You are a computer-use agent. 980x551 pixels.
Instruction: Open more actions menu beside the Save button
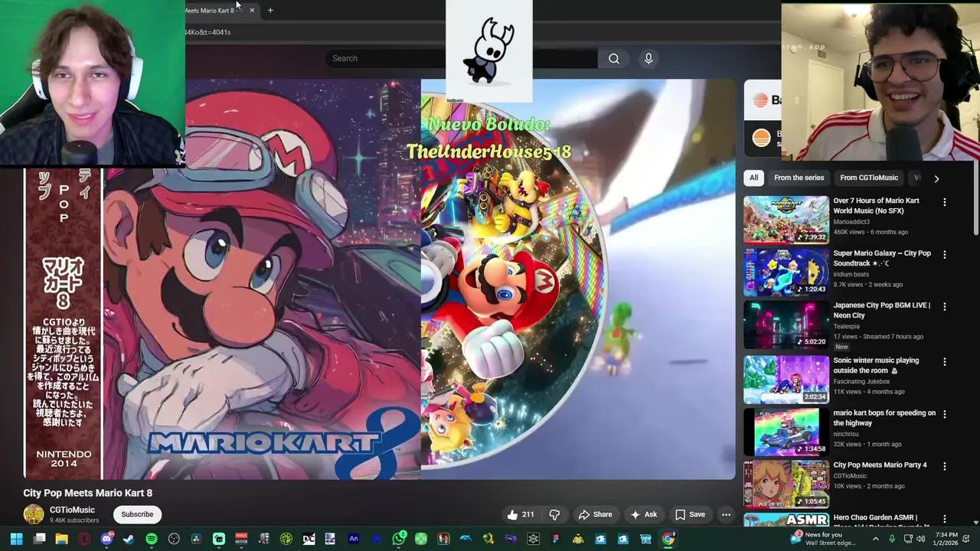pyautogui.click(x=726, y=514)
